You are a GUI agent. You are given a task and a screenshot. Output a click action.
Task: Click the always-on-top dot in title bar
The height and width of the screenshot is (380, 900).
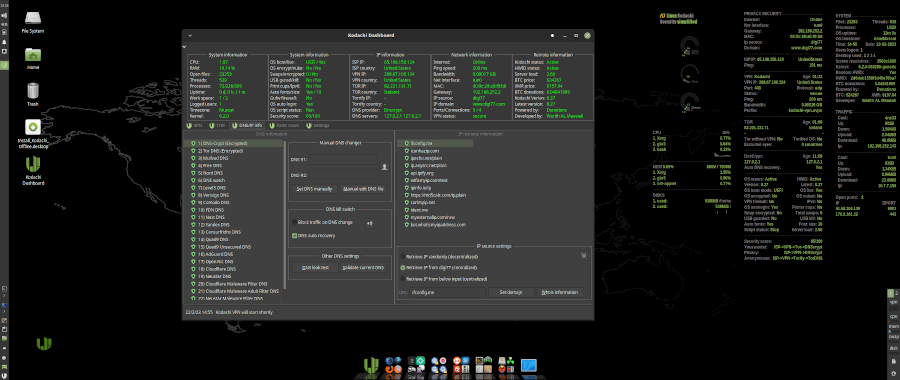552,35
